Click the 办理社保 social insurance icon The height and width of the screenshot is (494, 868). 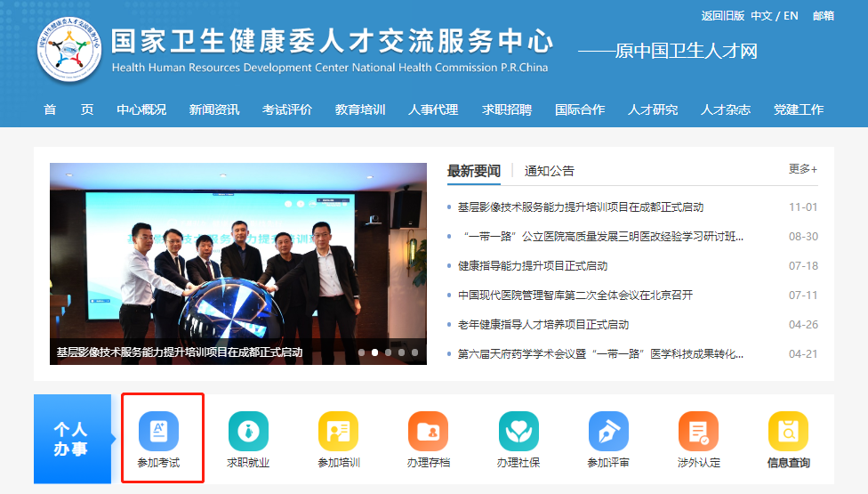tap(518, 432)
